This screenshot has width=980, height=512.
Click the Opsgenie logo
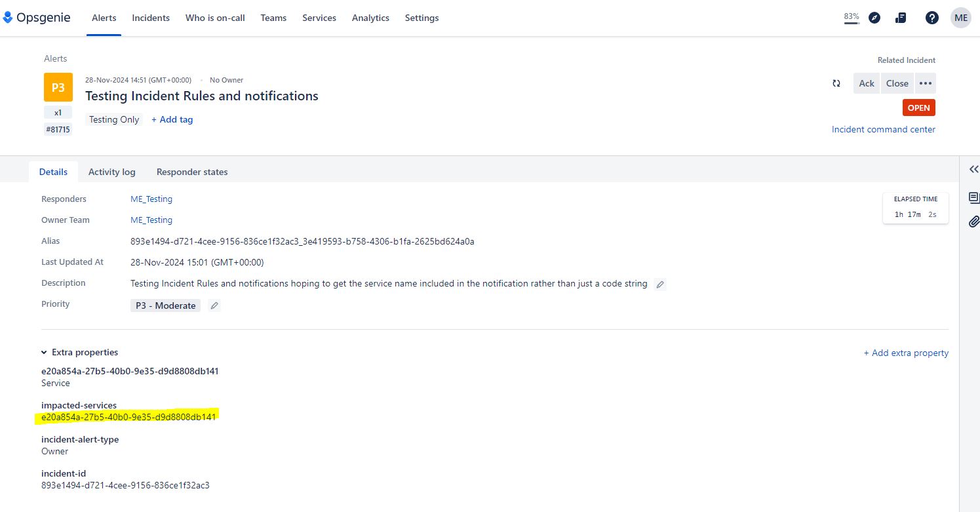pos(37,17)
